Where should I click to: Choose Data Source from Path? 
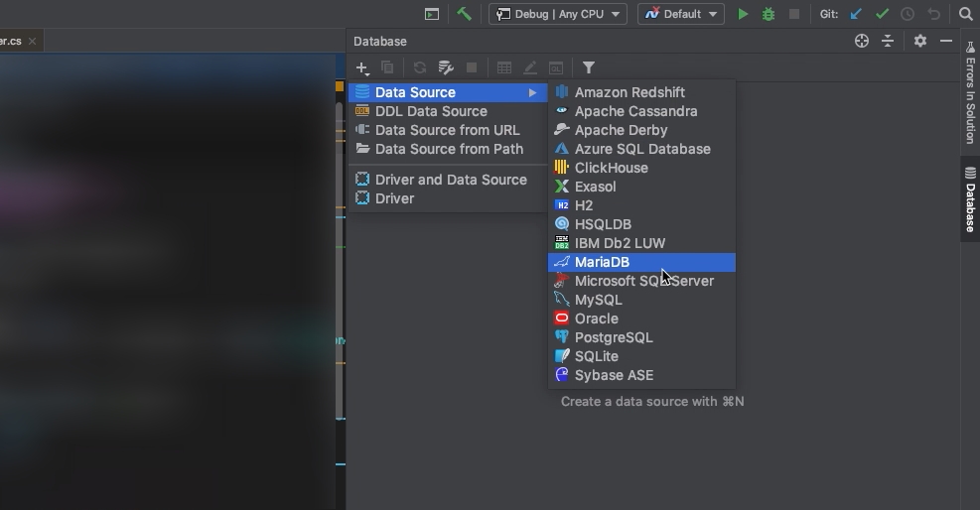click(448, 149)
